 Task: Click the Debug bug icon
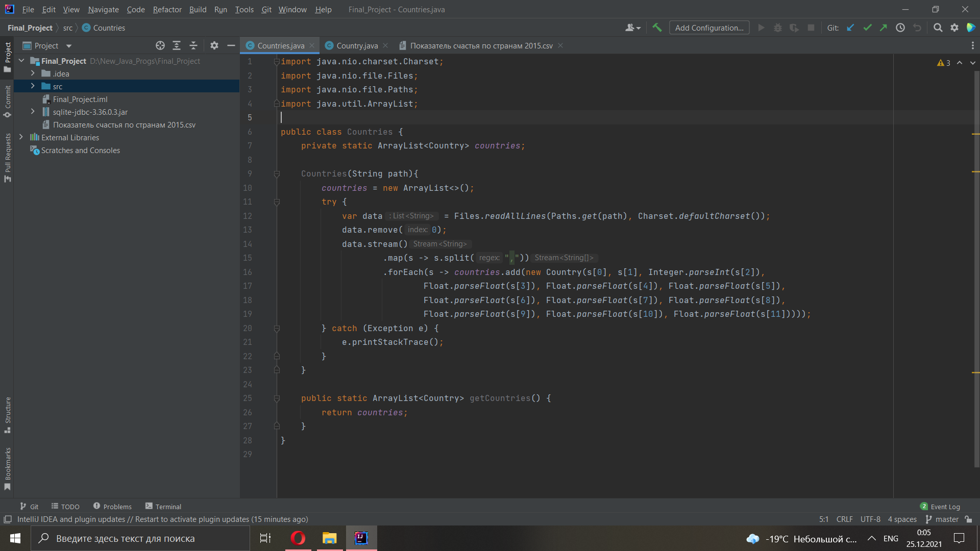pos(778,28)
